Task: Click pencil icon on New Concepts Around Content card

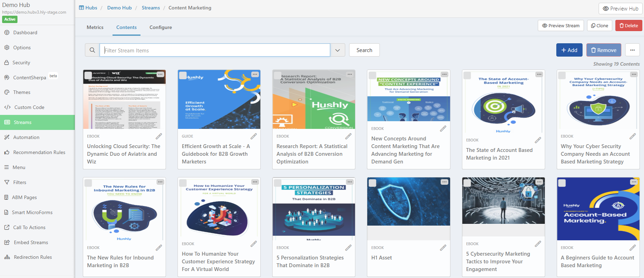Action: pos(443,129)
